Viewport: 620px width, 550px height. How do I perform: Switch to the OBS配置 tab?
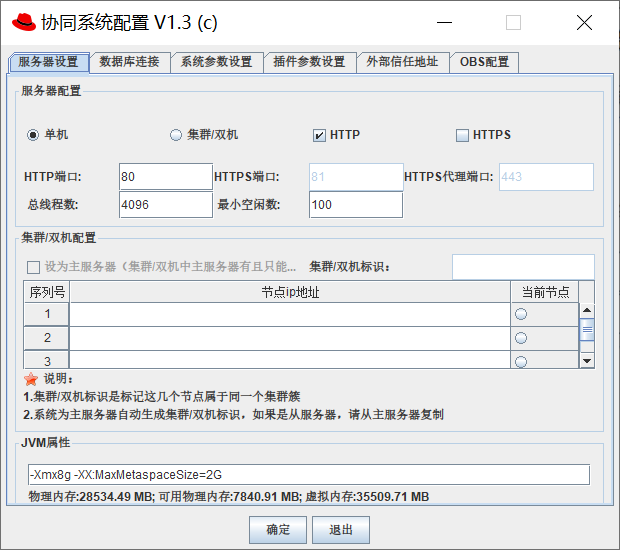[484, 62]
